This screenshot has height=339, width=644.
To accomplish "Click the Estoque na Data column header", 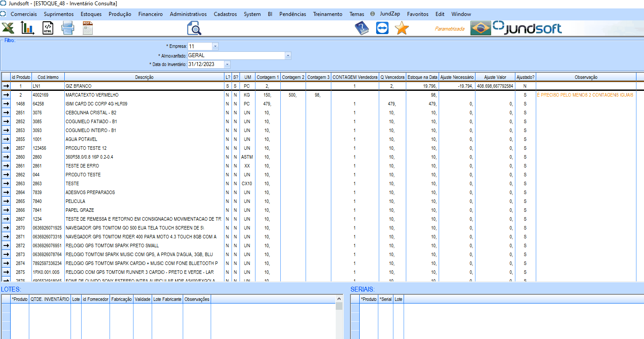I will tap(423, 77).
